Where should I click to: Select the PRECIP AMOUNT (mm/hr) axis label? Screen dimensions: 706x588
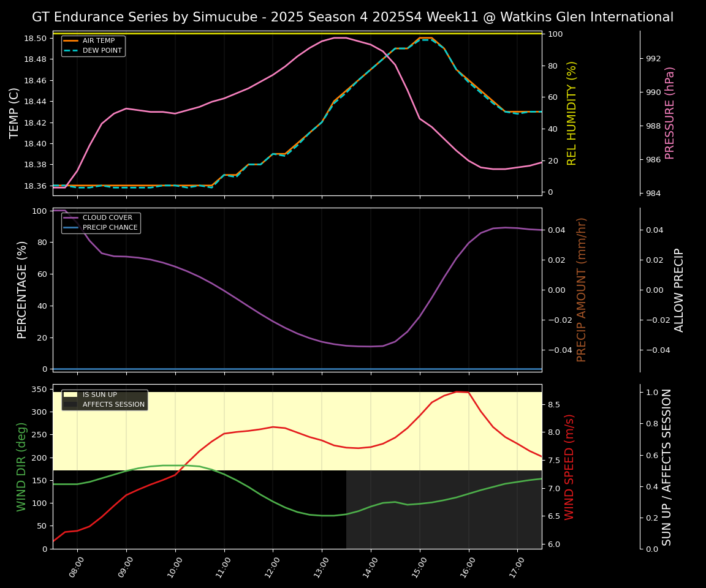pyautogui.click(x=582, y=289)
